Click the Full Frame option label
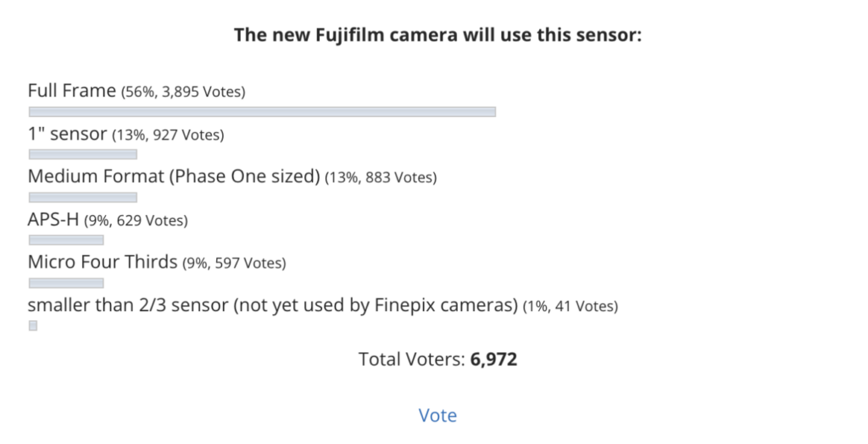Image resolution: width=868 pixels, height=444 pixels. [72, 90]
